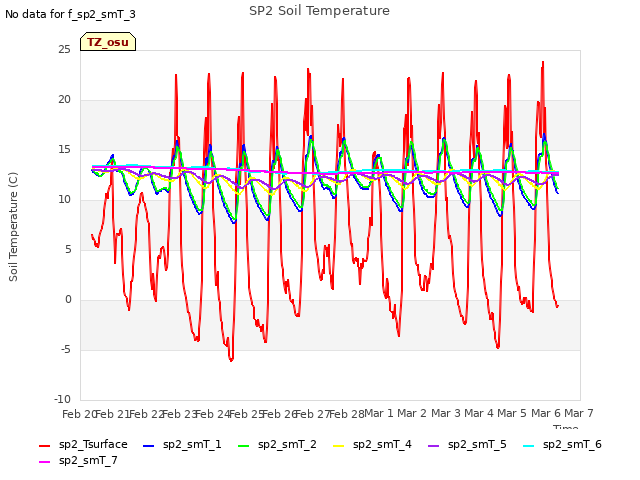Click the 15 y-axis tick label
This screenshot has width=640, height=480.
(x=64, y=150)
